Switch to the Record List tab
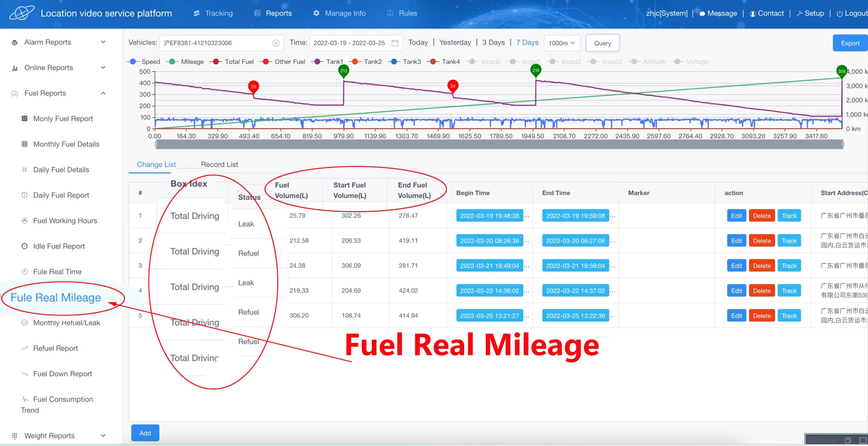The image size is (868, 446). 219,164
